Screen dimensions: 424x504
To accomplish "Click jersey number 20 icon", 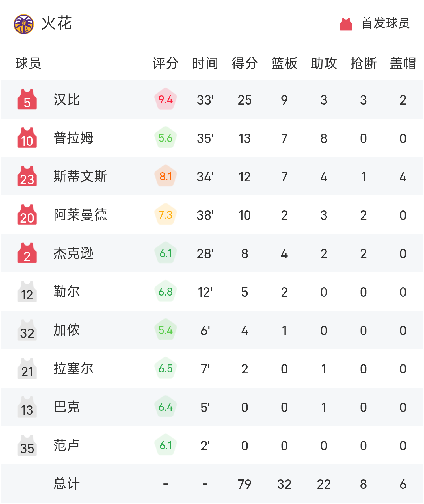I will coord(27,215).
